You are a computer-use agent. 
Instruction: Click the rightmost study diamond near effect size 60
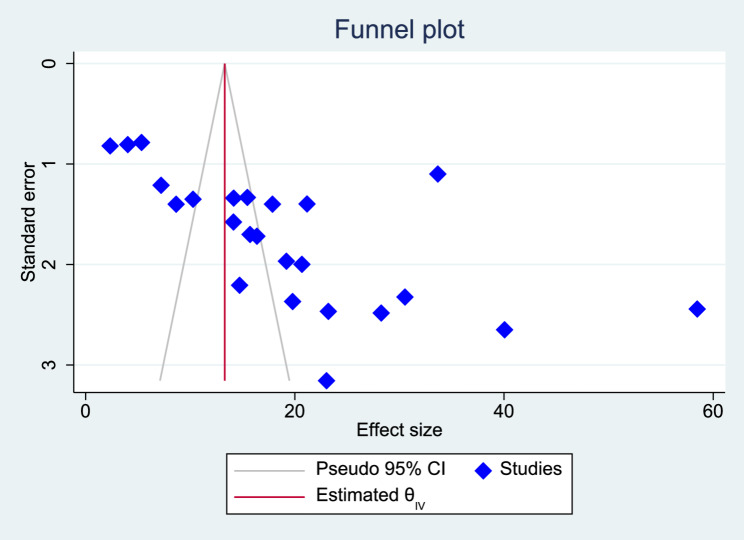point(697,309)
